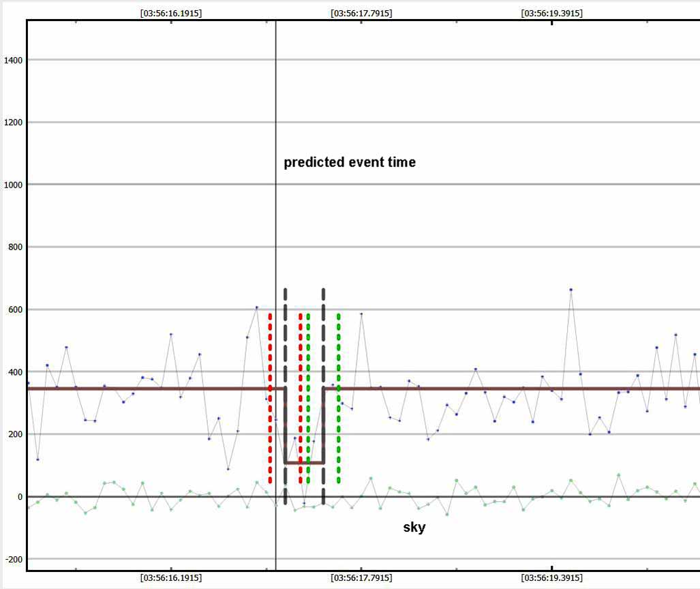The width and height of the screenshot is (700, 589).
Task: Click the "predicted event time" label
Action: (x=350, y=163)
